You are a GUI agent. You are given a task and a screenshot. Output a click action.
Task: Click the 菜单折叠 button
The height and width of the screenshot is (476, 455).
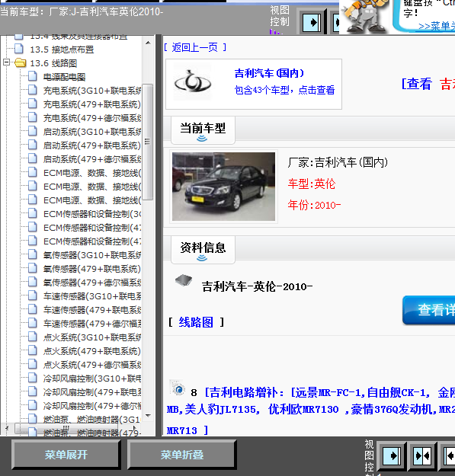[181, 455]
